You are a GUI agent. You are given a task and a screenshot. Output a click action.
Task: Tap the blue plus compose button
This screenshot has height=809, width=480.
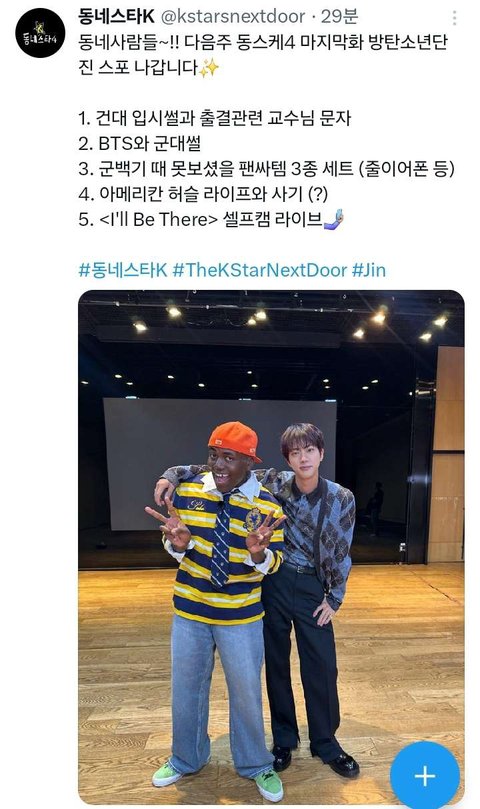pos(424,775)
